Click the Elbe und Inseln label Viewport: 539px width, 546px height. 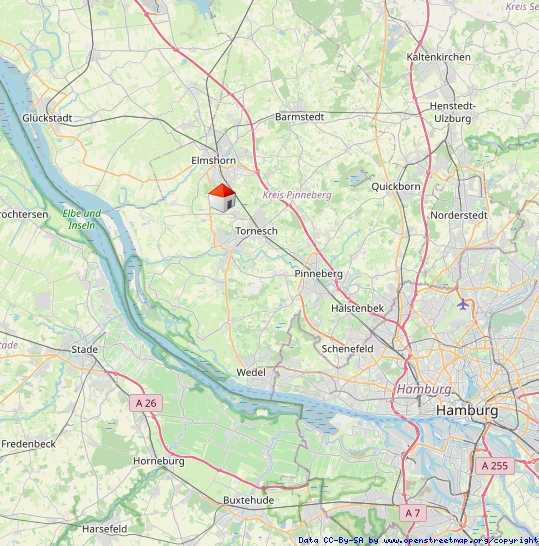click(82, 219)
